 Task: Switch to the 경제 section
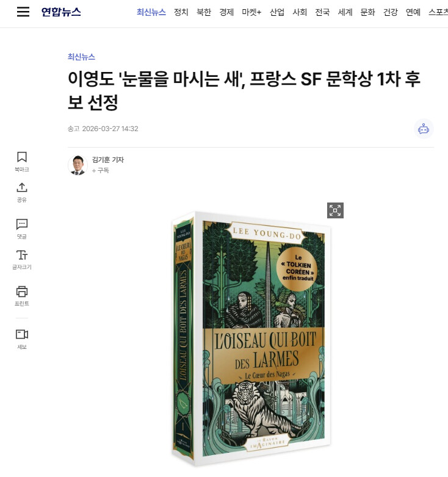point(226,12)
